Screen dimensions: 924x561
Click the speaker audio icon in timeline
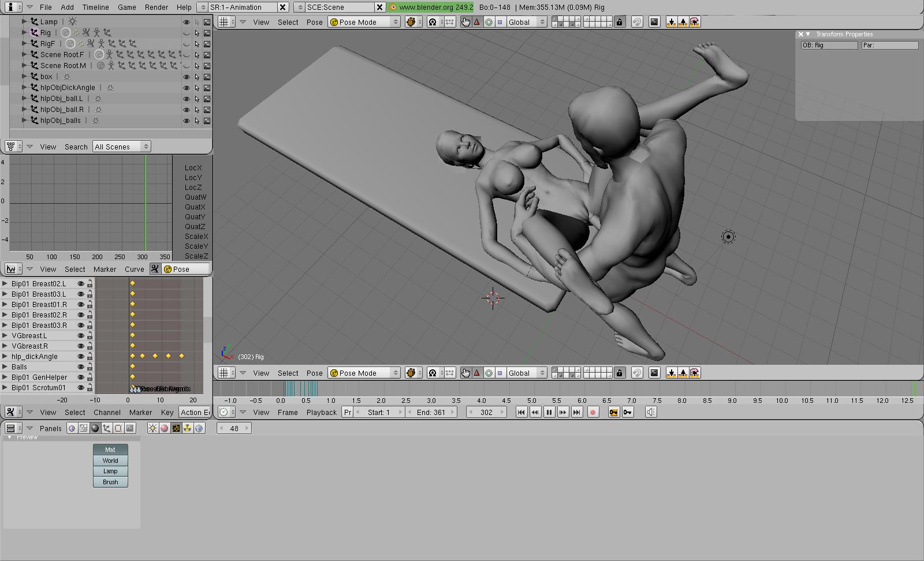point(651,412)
